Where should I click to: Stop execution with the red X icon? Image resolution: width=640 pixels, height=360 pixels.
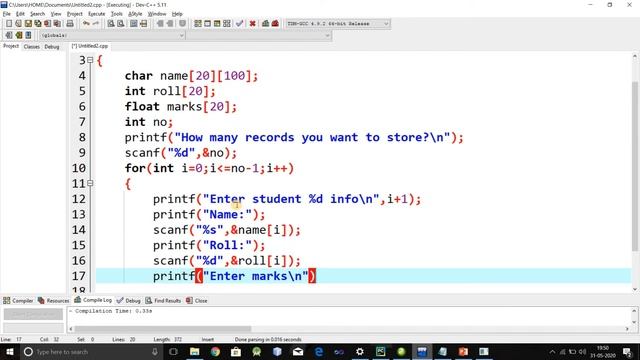click(x=253, y=24)
